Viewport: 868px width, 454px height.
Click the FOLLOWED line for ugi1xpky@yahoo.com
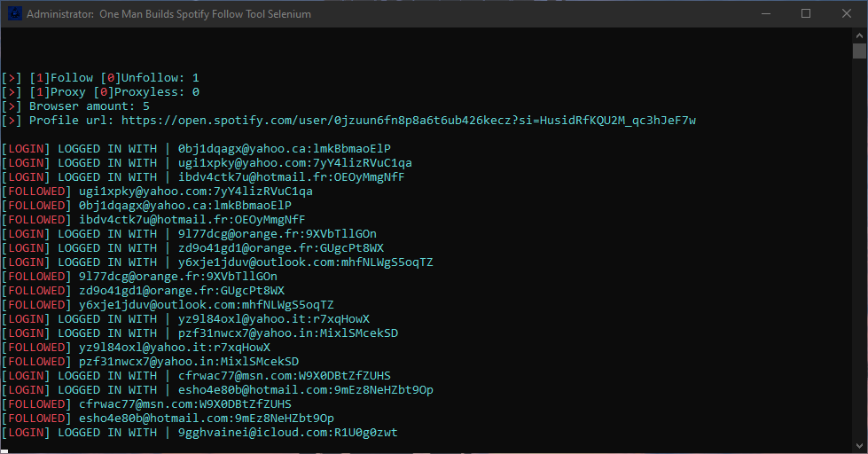157,192
